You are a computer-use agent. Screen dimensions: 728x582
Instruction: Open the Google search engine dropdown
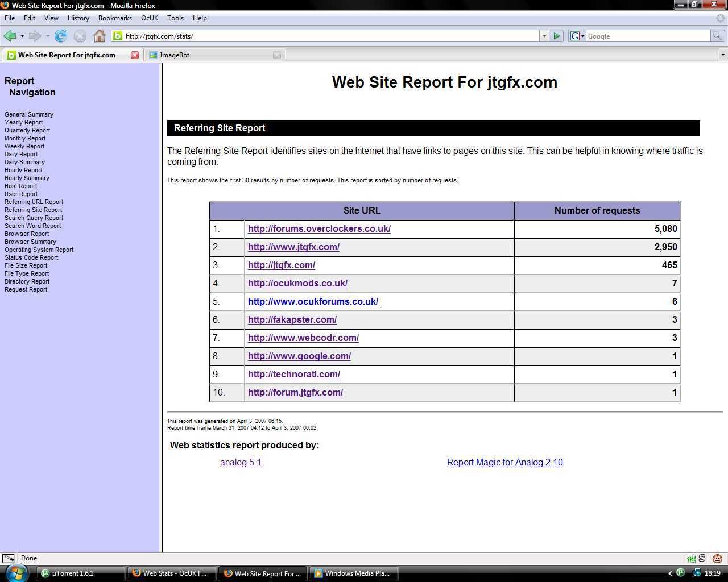click(577, 36)
